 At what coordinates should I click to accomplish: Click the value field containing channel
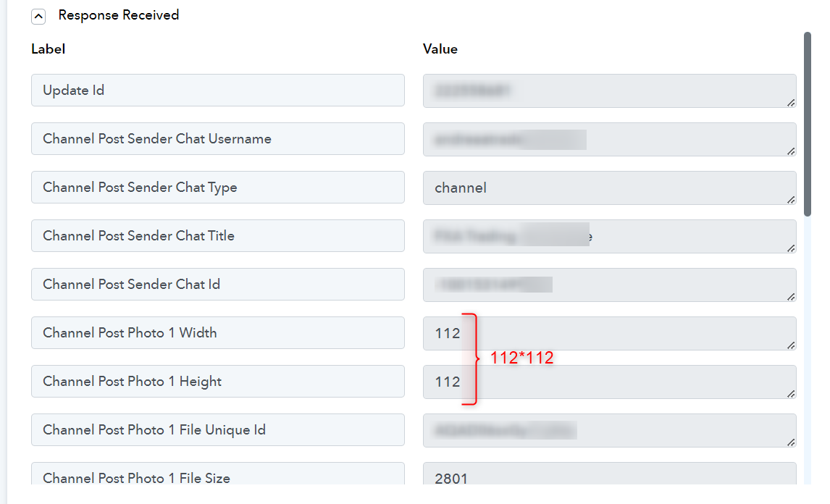tap(609, 188)
